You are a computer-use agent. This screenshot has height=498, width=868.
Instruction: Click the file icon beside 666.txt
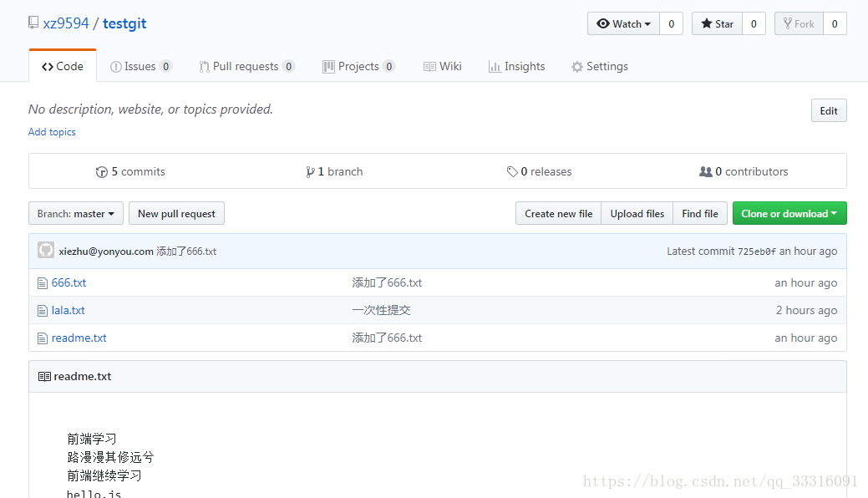pyautogui.click(x=43, y=283)
